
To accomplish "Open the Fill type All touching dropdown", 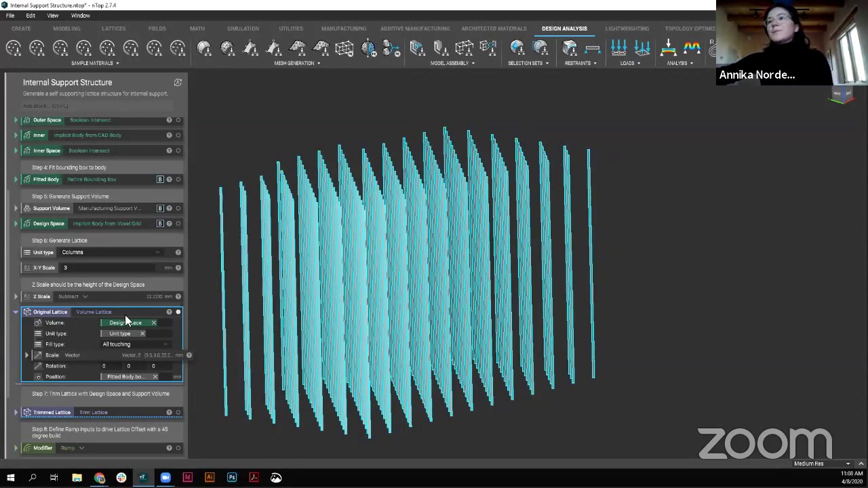I will [x=135, y=344].
